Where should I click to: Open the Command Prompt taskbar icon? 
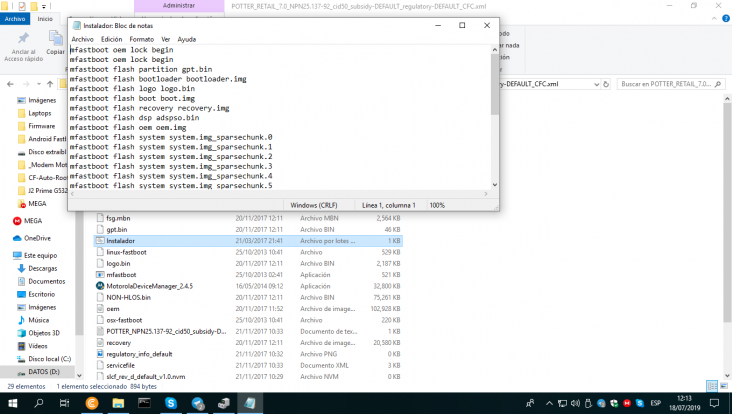click(144, 403)
